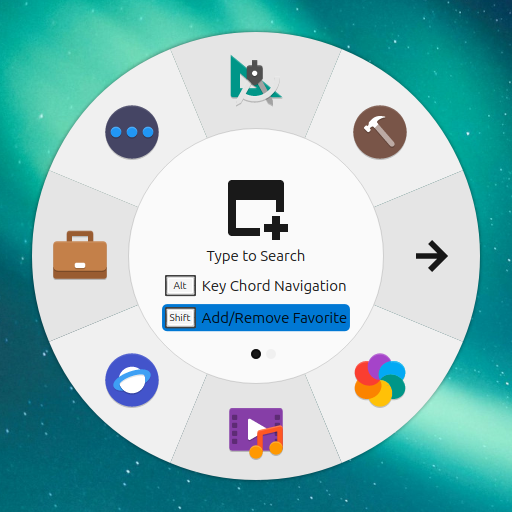
Task: Open the brown hammer build tool icon
Action: [380, 132]
